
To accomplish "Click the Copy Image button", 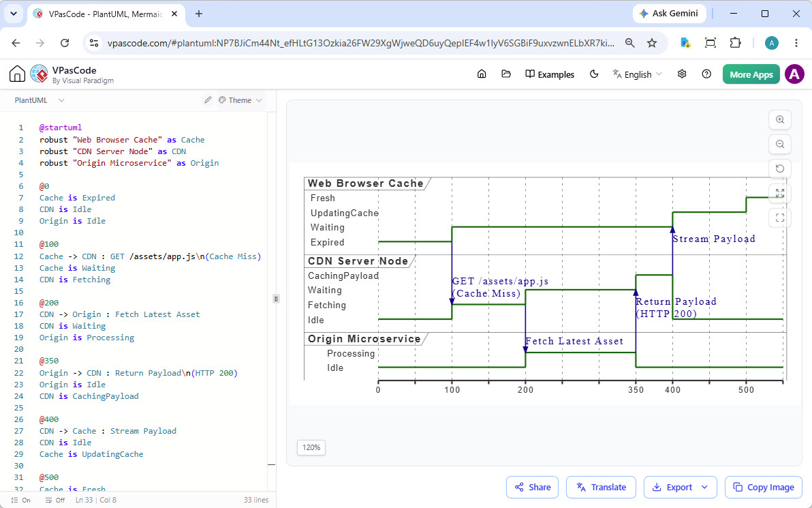I will coord(764,488).
